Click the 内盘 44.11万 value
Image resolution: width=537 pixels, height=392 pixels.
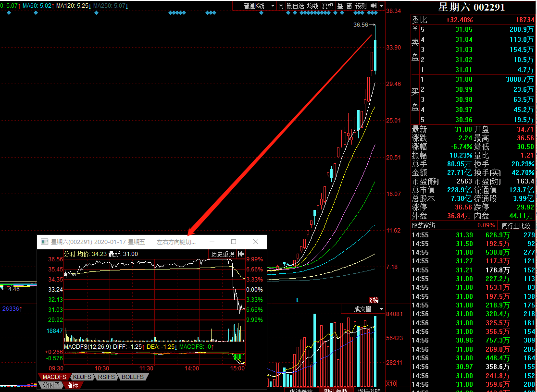[x=522, y=216]
